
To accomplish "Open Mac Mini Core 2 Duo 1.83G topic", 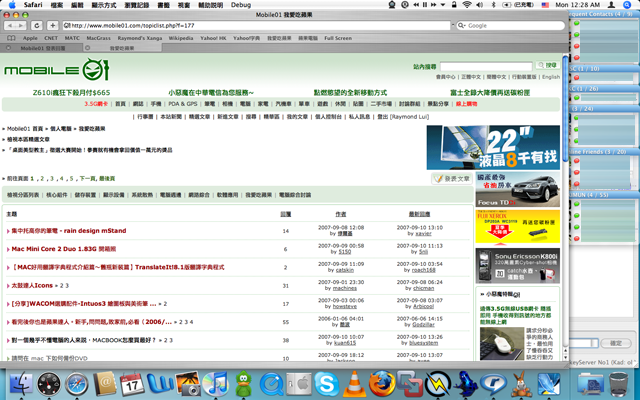I will pos(64,249).
